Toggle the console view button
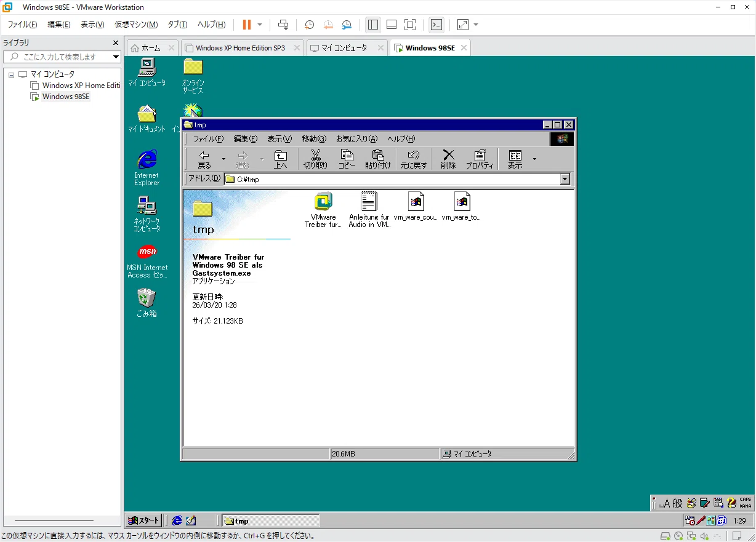The height and width of the screenshot is (542, 756). (436, 25)
